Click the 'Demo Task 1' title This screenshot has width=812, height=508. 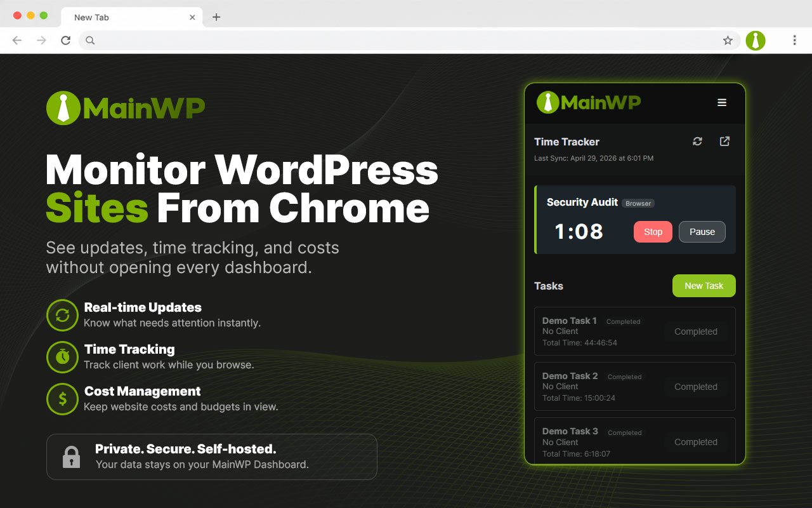(570, 321)
